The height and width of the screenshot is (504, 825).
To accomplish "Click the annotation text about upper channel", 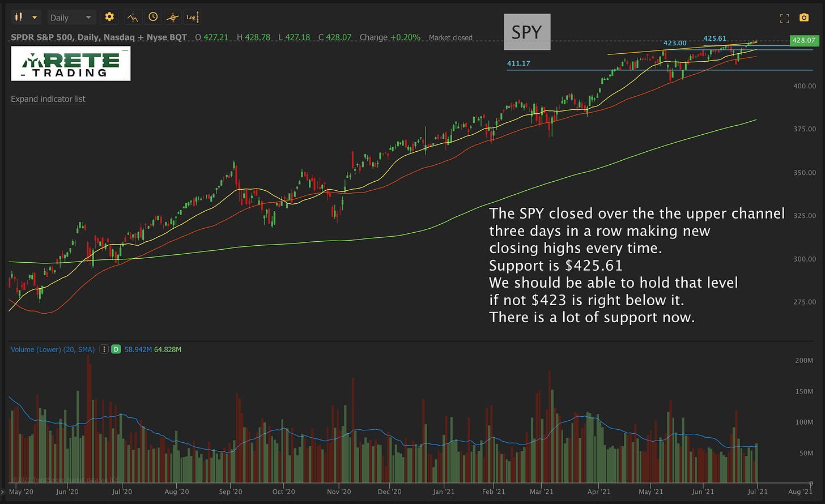I will pyautogui.click(x=637, y=265).
